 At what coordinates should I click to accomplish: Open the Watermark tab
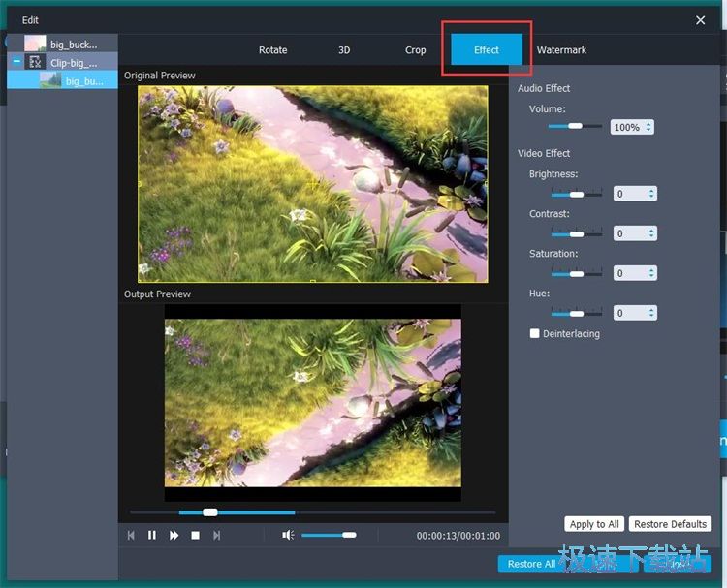point(561,50)
